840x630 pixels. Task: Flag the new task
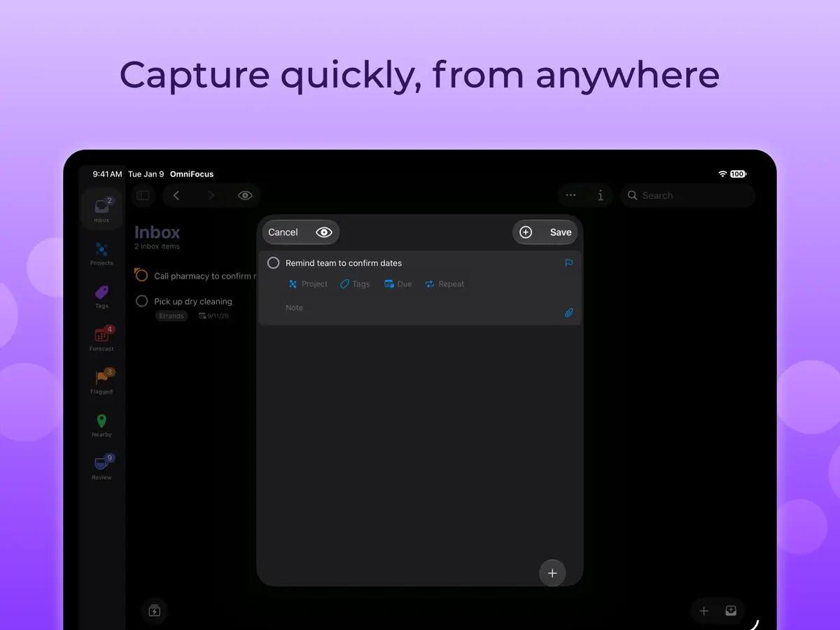coord(568,263)
